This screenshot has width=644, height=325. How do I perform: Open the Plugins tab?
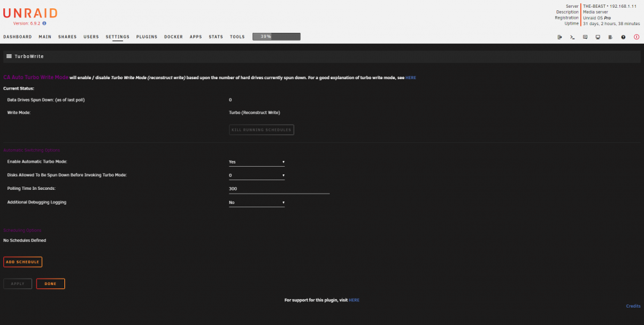click(x=147, y=37)
